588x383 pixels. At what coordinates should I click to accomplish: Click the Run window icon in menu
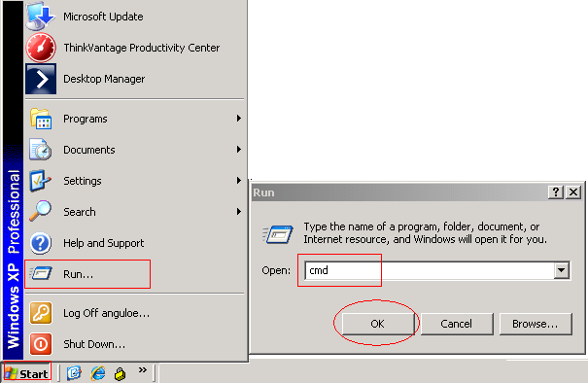tap(41, 273)
